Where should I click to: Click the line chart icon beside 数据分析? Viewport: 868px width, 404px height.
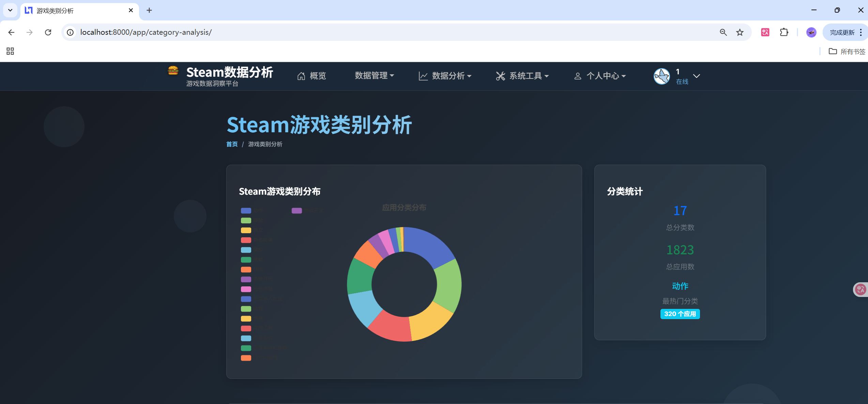(x=423, y=76)
